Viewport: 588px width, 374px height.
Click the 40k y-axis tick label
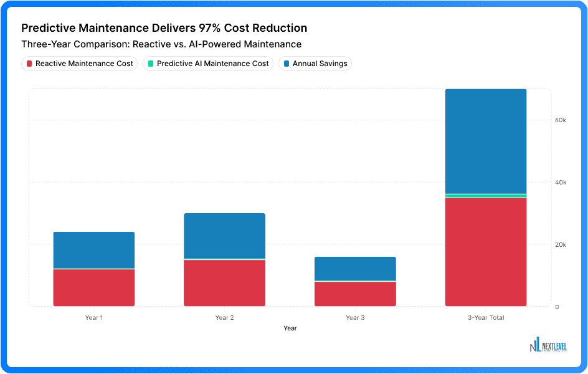[x=561, y=182]
